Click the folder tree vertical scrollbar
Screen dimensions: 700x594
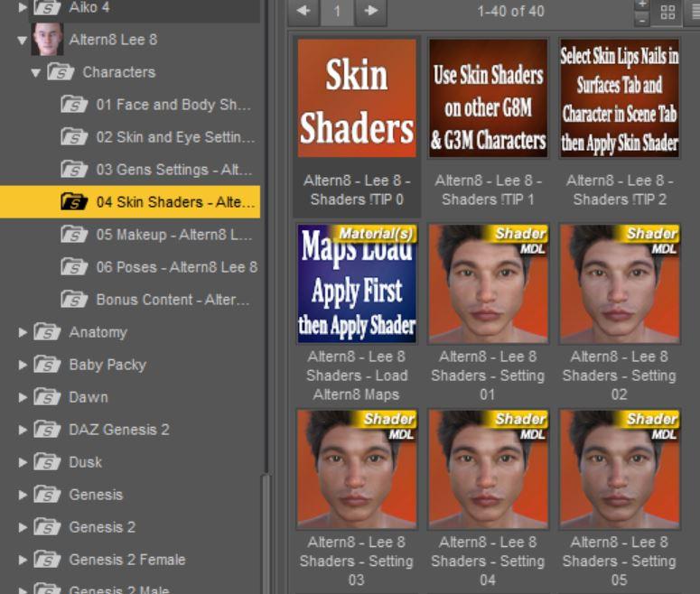266,534
